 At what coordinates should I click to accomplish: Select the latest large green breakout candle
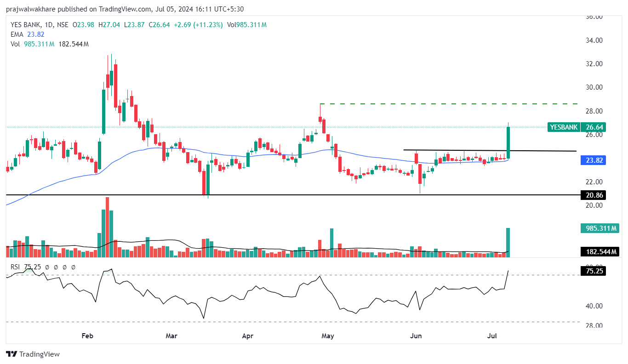(x=508, y=142)
